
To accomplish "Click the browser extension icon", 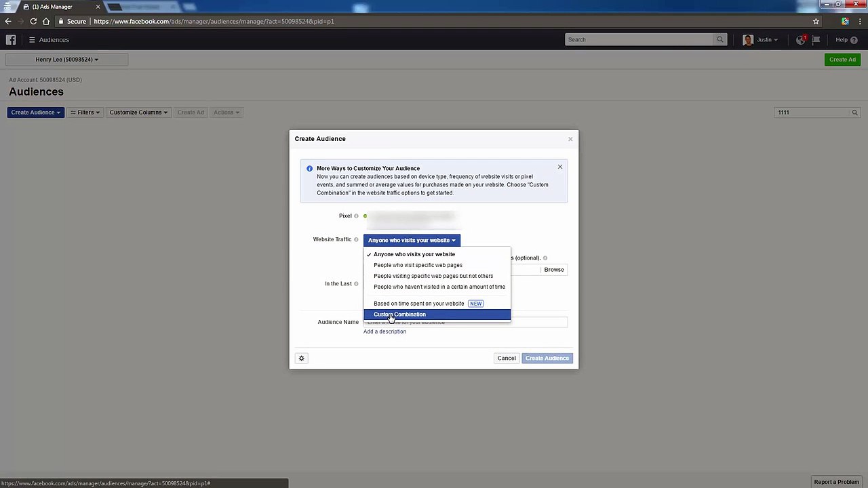I will [845, 21].
